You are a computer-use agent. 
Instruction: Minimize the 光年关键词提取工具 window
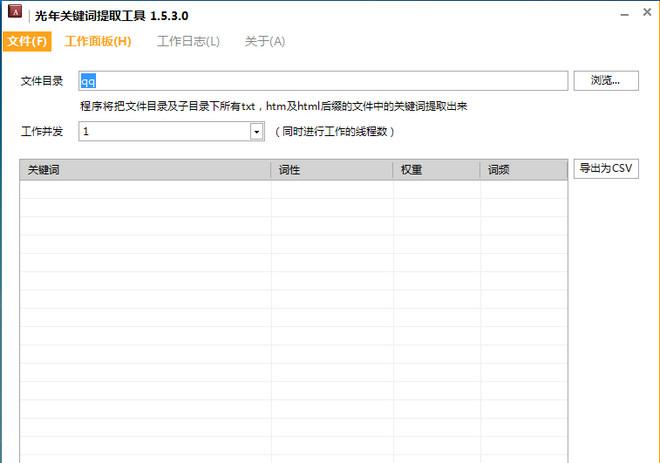[x=623, y=16]
